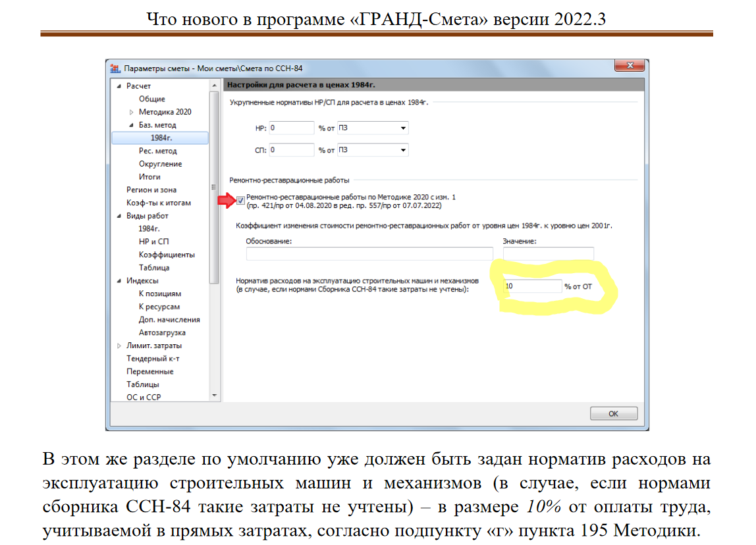Select Таблицы in the tree
Viewport: 756px width, 545px height.
[143, 384]
